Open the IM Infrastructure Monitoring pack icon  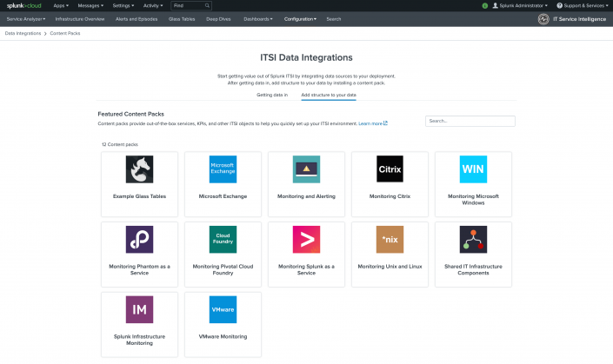coord(139,309)
